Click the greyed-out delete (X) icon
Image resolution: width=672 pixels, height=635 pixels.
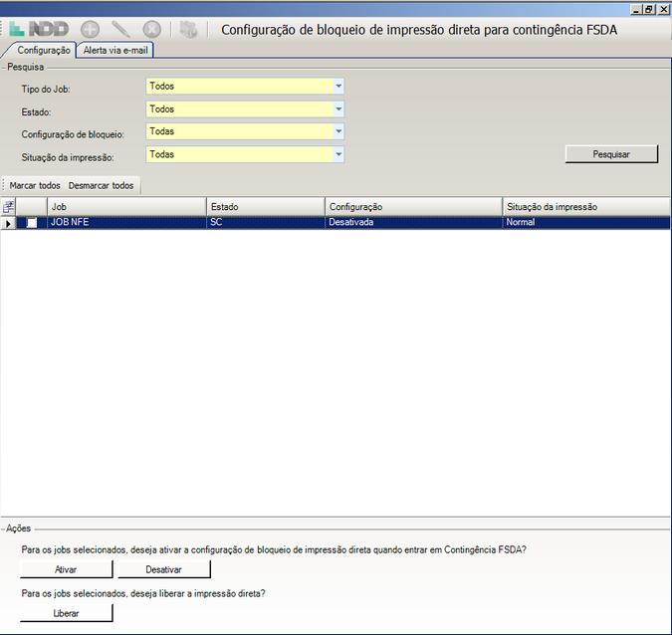(x=151, y=30)
